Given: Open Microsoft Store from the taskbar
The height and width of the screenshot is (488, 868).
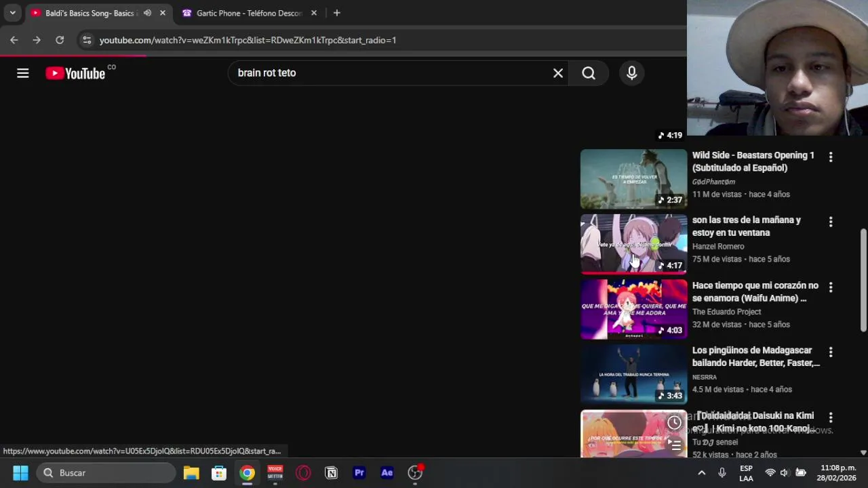Looking at the screenshot, I should pos(219,472).
